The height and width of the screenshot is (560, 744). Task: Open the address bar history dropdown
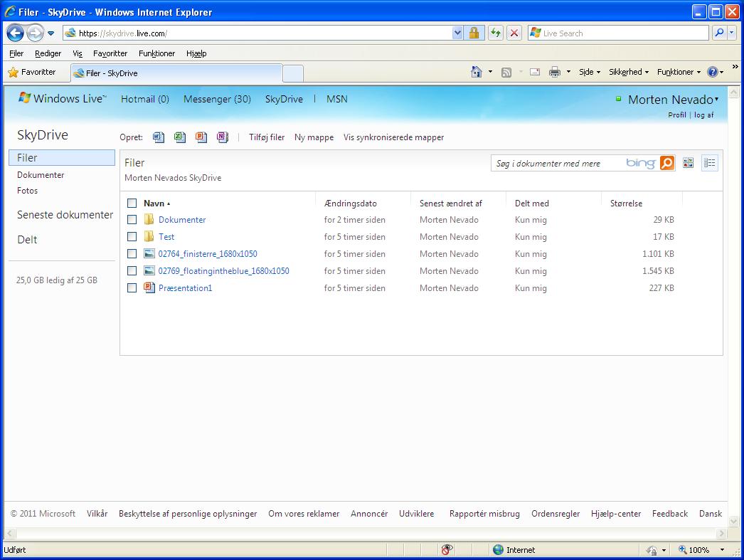pos(457,33)
